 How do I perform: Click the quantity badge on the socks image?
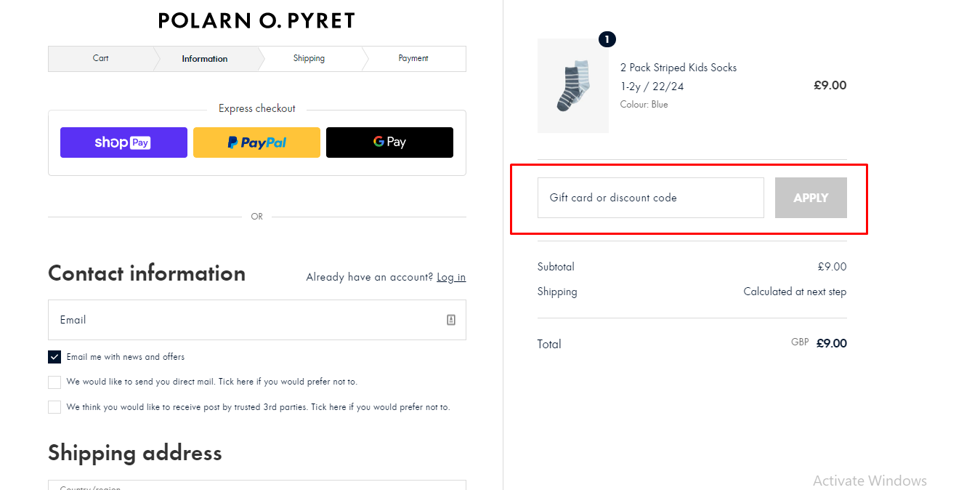607,39
